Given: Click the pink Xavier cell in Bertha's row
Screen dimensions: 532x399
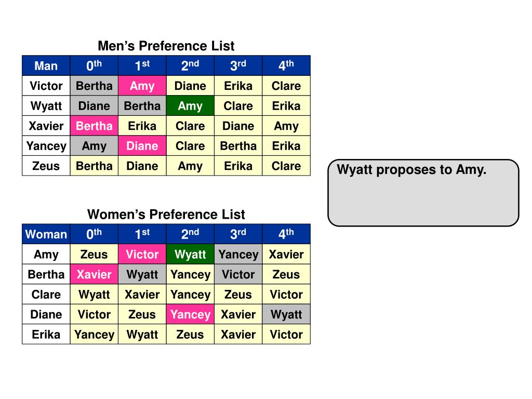Looking at the screenshot, I should (94, 274).
